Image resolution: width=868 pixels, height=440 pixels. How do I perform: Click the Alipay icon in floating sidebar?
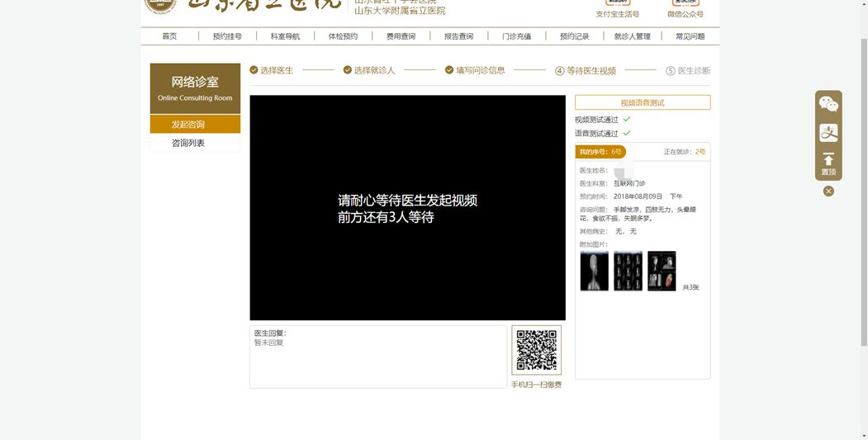coord(828,133)
